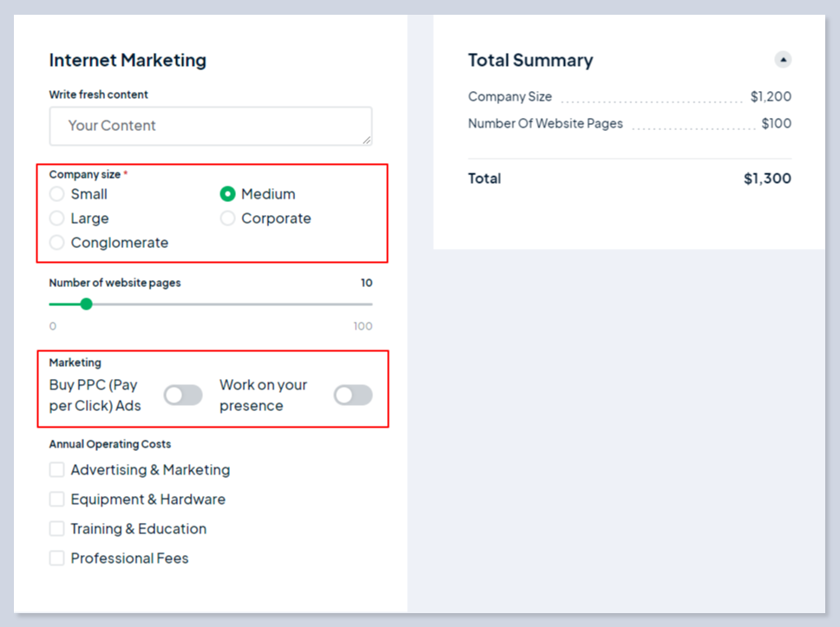Click the Your Content text field
The height and width of the screenshot is (627, 840).
tap(211, 126)
